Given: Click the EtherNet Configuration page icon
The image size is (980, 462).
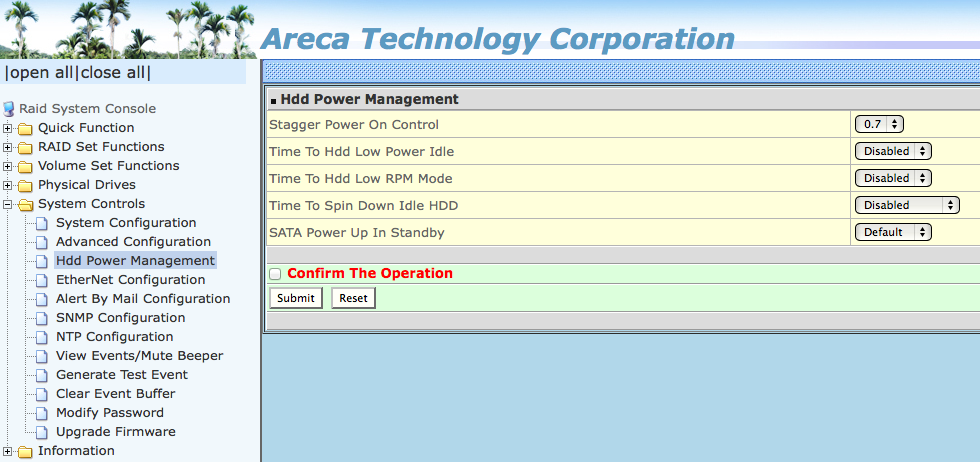Looking at the screenshot, I should coord(42,280).
